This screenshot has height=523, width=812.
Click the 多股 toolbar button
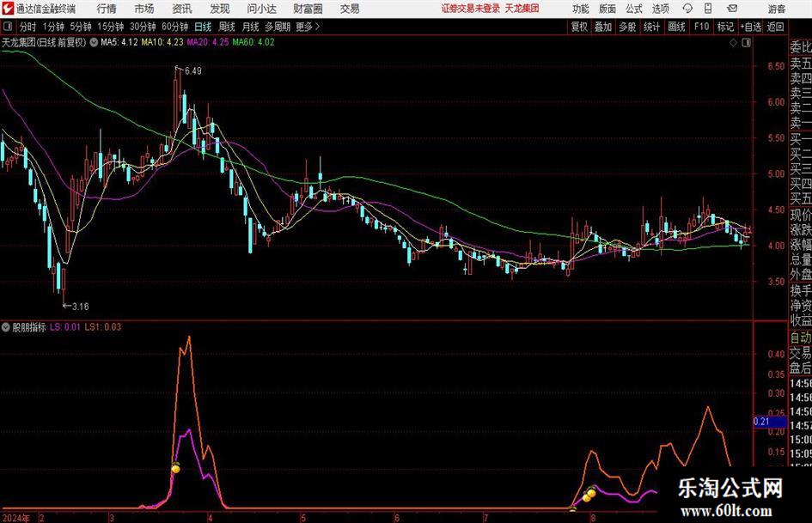click(627, 27)
